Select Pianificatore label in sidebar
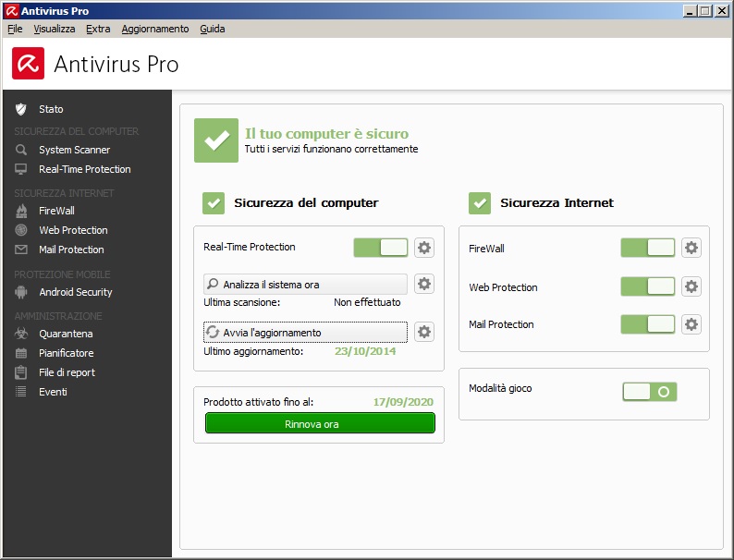The height and width of the screenshot is (560, 734). click(67, 353)
